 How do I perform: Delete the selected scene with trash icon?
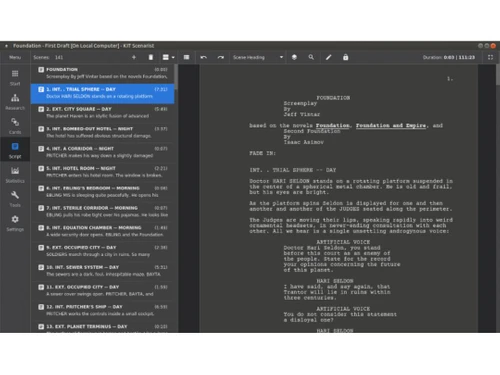click(151, 57)
